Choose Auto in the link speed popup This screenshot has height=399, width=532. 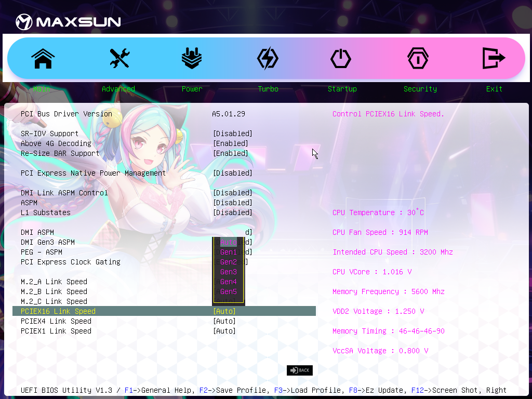(x=229, y=242)
